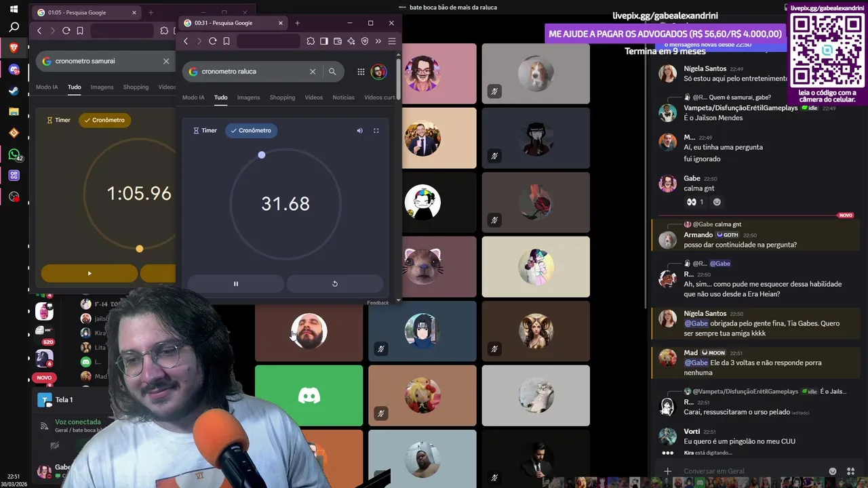868x488 pixels.
Task: Make the raluca stopwatch fullscreen
Action: pyautogui.click(x=376, y=131)
